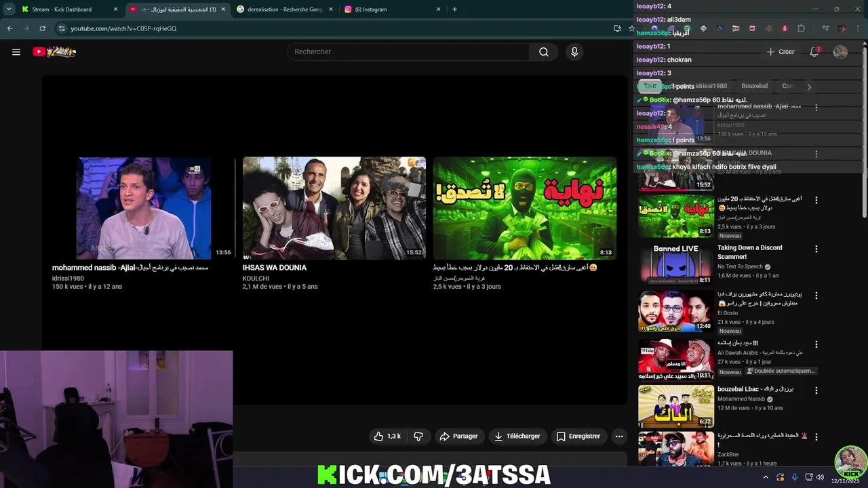Open the Banned LIVE sidebar thumbnail
The image size is (868, 488).
pos(676,264)
